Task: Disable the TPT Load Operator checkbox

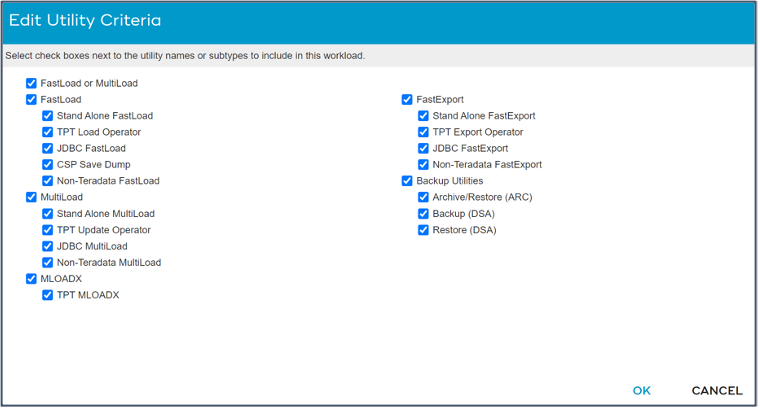Action: (47, 132)
